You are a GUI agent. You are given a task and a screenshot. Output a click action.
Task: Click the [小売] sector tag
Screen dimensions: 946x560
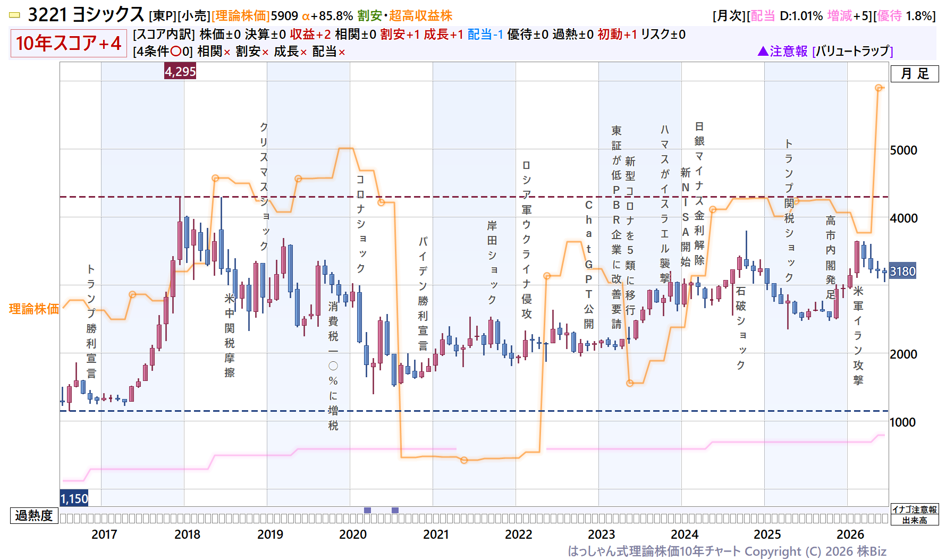194,16
